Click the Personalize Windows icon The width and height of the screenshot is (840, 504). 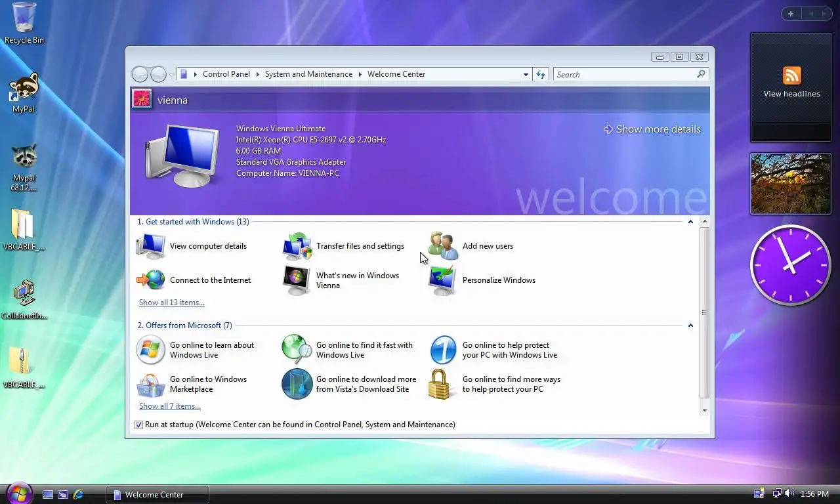click(x=443, y=281)
